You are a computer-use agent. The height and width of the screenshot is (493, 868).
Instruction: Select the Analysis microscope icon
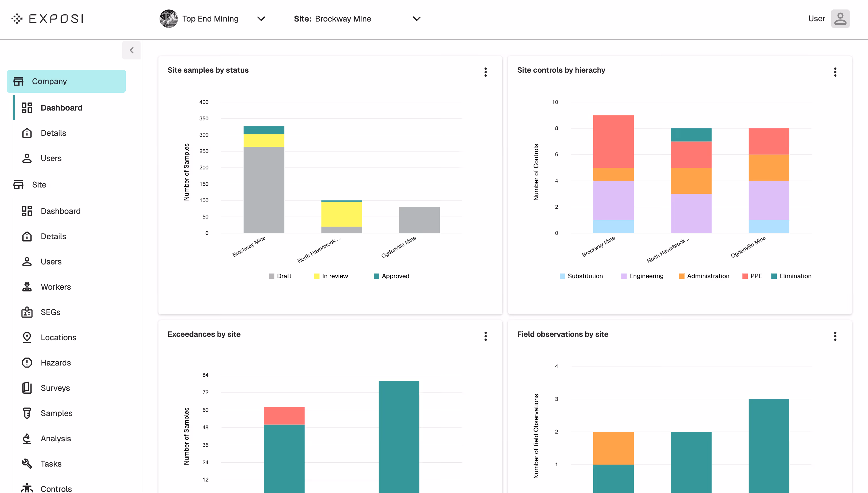27,438
